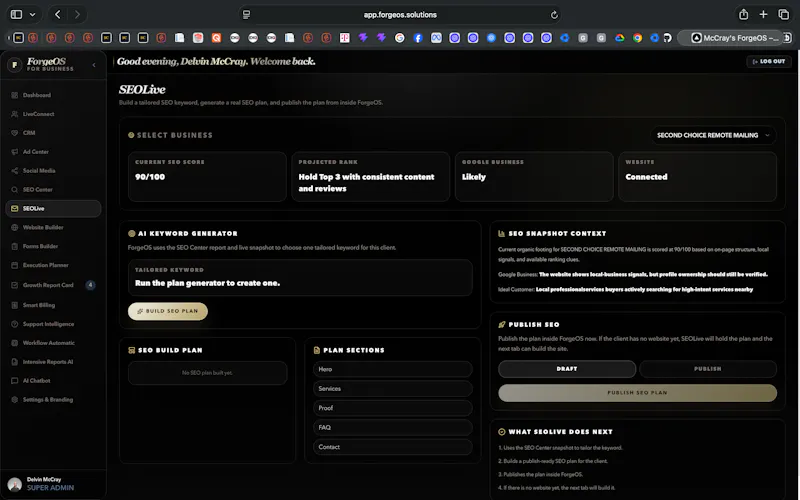Click the Smart Billing icon
Viewport: 800px width, 500px height.
(x=14, y=305)
